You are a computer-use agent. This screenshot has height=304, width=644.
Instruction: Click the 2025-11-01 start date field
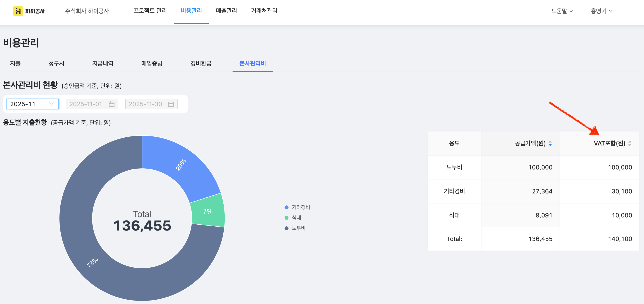click(86, 104)
